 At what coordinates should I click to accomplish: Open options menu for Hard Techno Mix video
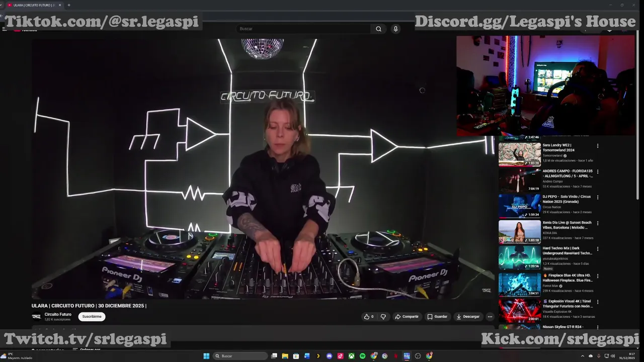click(598, 248)
